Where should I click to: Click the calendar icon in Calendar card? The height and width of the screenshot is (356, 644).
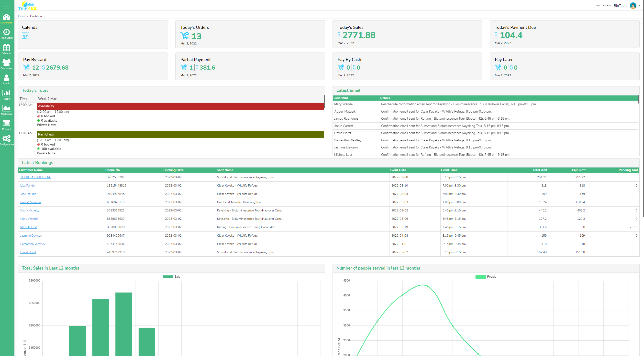pyautogui.click(x=25, y=35)
